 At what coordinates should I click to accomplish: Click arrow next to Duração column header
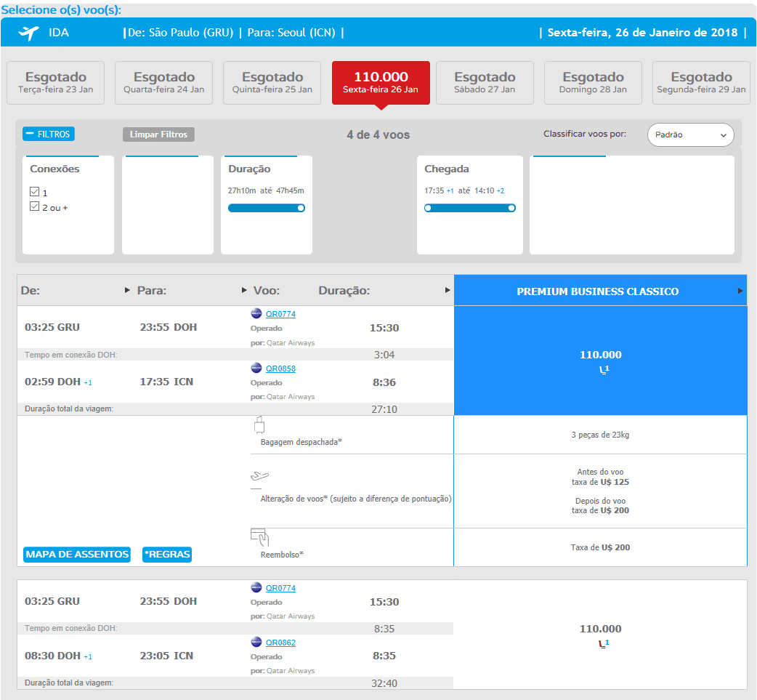click(448, 290)
